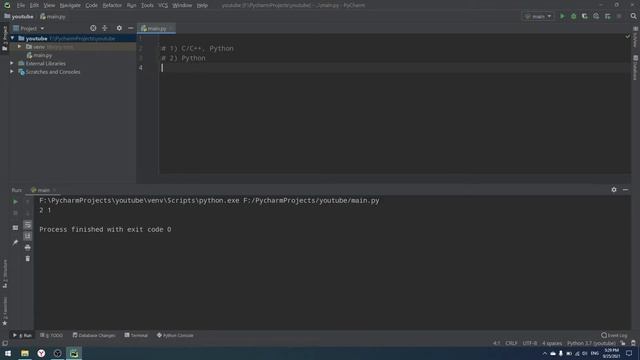Place the cursor on editor line 4
This screenshot has height=360, width=640.
click(x=394, y=68)
